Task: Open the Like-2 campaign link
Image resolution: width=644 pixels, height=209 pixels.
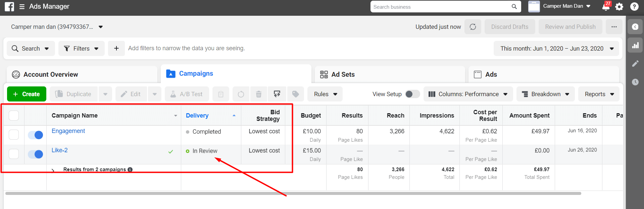Action: (x=59, y=150)
